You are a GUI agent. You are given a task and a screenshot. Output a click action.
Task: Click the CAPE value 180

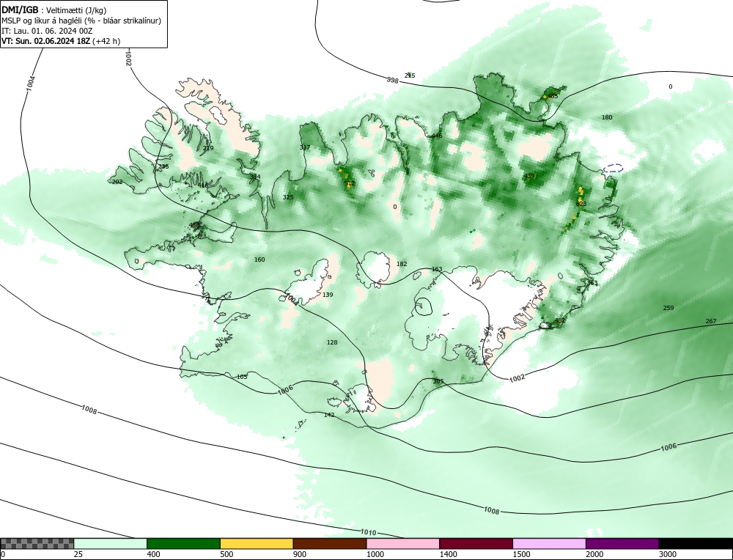(607, 117)
